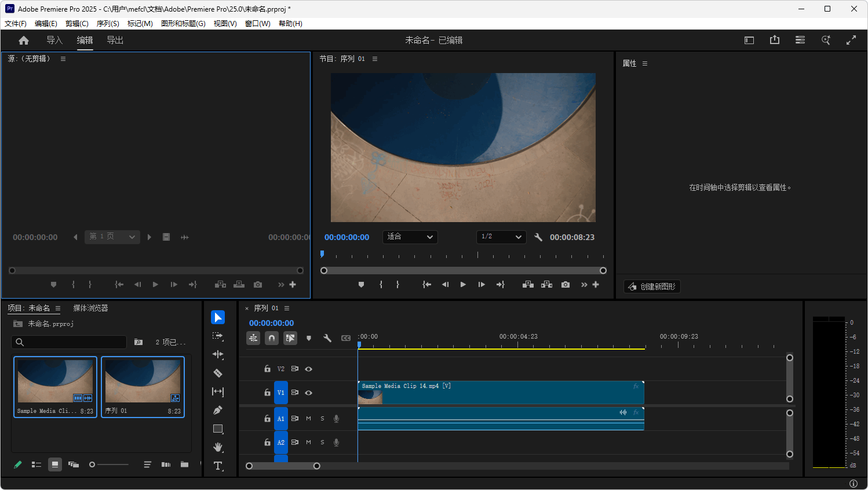Open the source monitor page dropdown
Viewport: 868px width, 490px height.
pyautogui.click(x=112, y=237)
